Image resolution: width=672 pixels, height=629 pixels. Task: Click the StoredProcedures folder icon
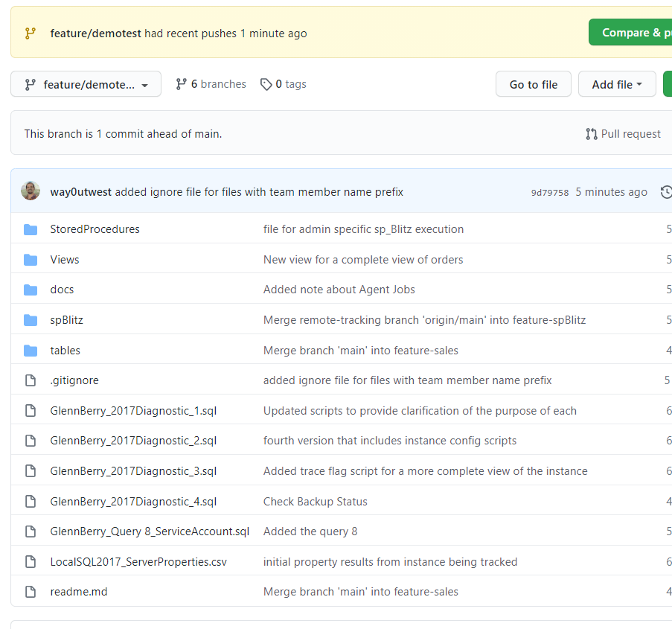31,229
